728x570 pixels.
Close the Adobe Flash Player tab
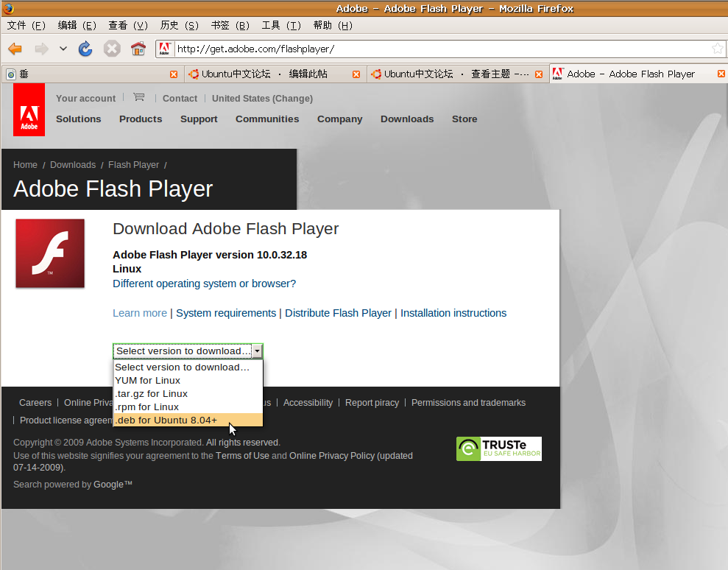tap(721, 74)
